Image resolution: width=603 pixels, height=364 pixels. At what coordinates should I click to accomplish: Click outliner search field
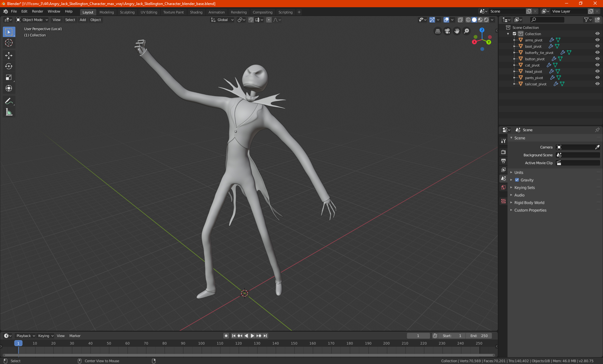click(547, 20)
